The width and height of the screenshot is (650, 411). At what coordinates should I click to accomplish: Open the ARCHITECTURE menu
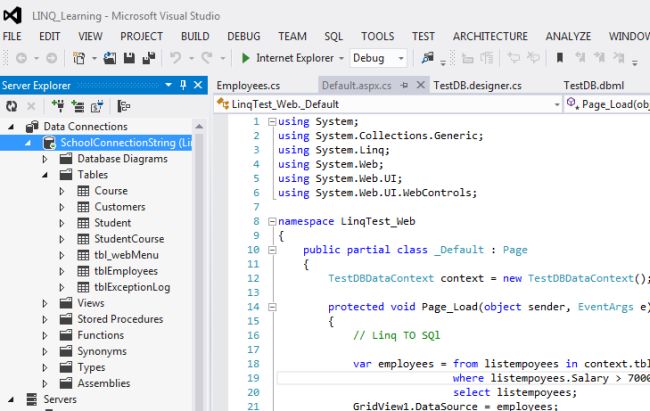click(490, 36)
